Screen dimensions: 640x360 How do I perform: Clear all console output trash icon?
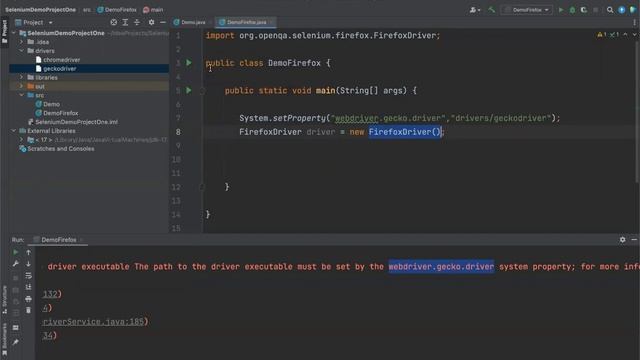click(x=29, y=311)
